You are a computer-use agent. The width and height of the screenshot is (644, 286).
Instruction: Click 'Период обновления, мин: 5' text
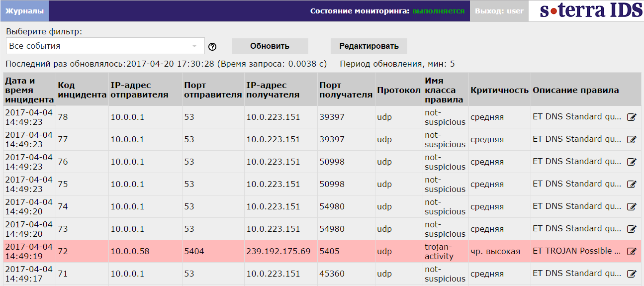[397, 64]
